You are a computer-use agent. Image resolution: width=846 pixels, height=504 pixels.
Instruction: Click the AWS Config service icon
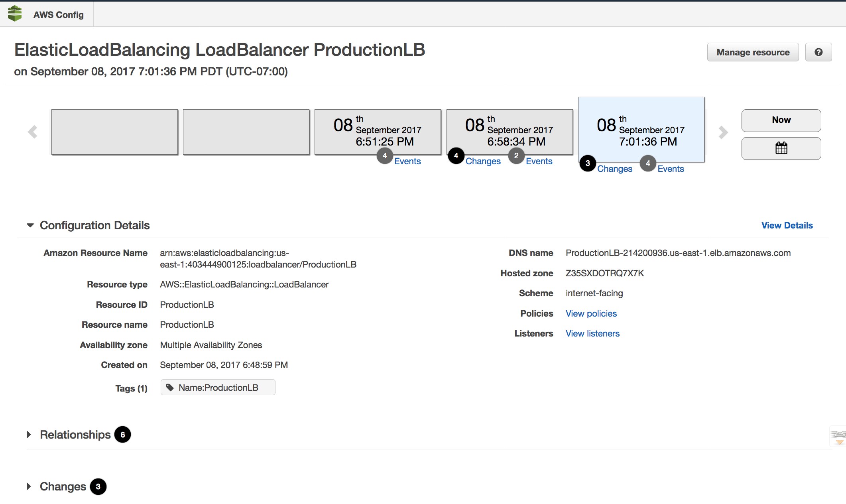(15, 14)
